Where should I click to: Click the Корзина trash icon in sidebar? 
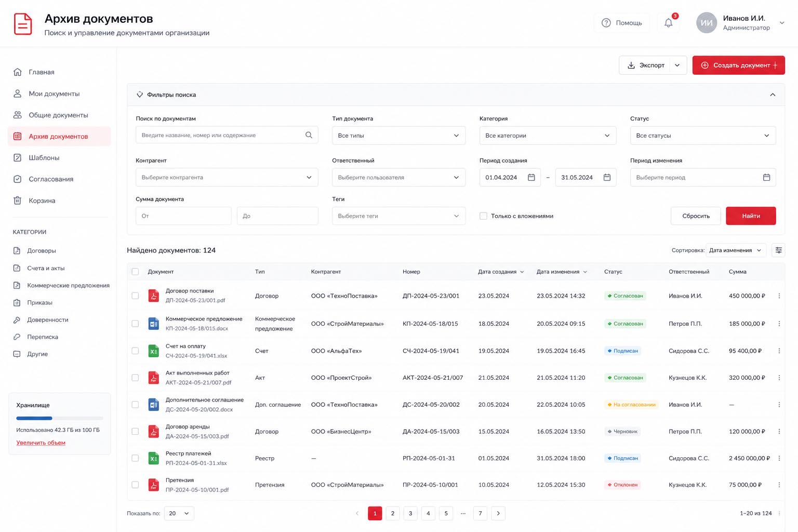17,201
